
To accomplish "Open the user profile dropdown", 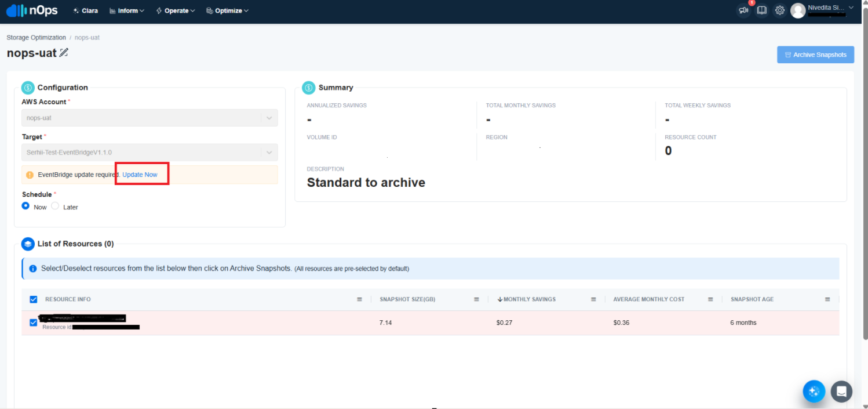I will tap(823, 10).
